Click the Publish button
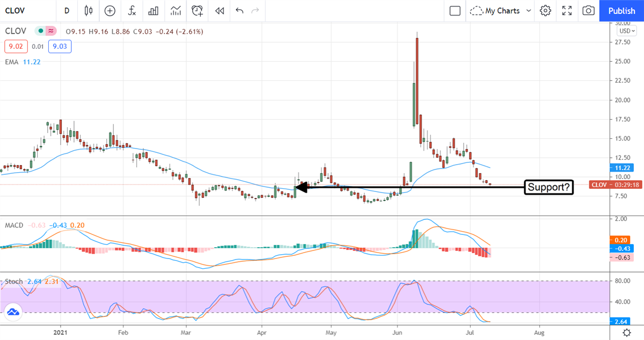The height and width of the screenshot is (340, 644). click(622, 11)
